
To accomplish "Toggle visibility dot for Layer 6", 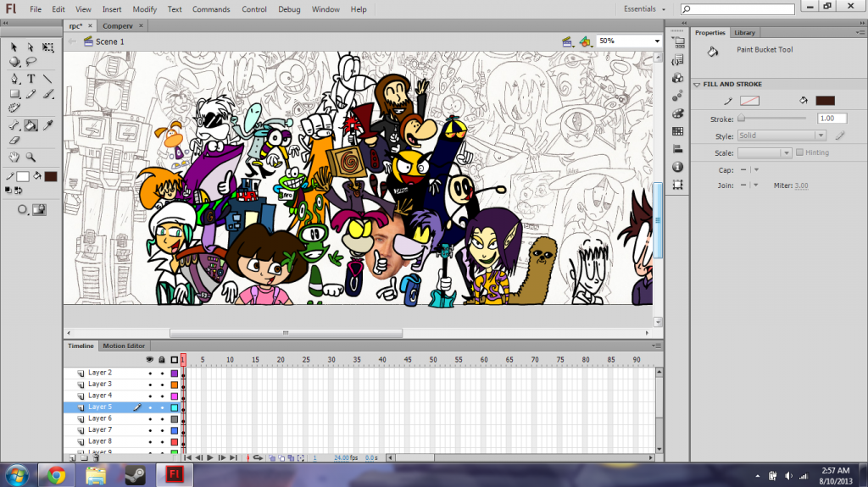I will [x=150, y=419].
